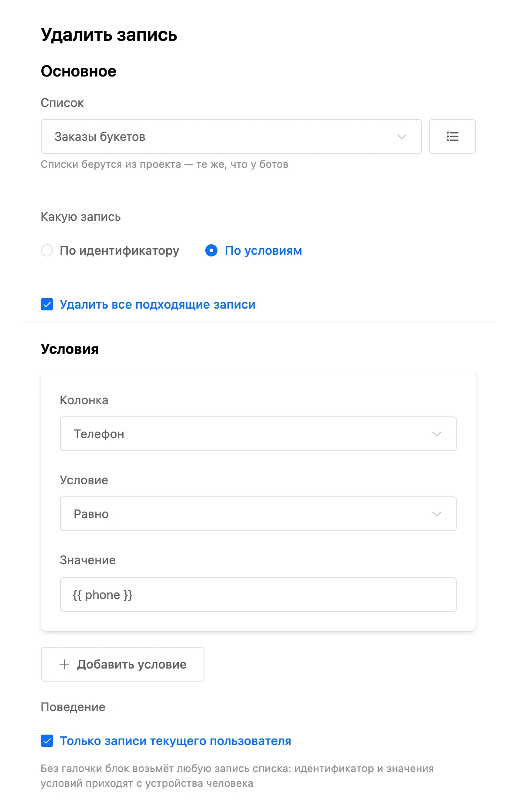Expand the Колонка dropdown set to Телефон
This screenshot has height=812, width=515.
coord(258,434)
